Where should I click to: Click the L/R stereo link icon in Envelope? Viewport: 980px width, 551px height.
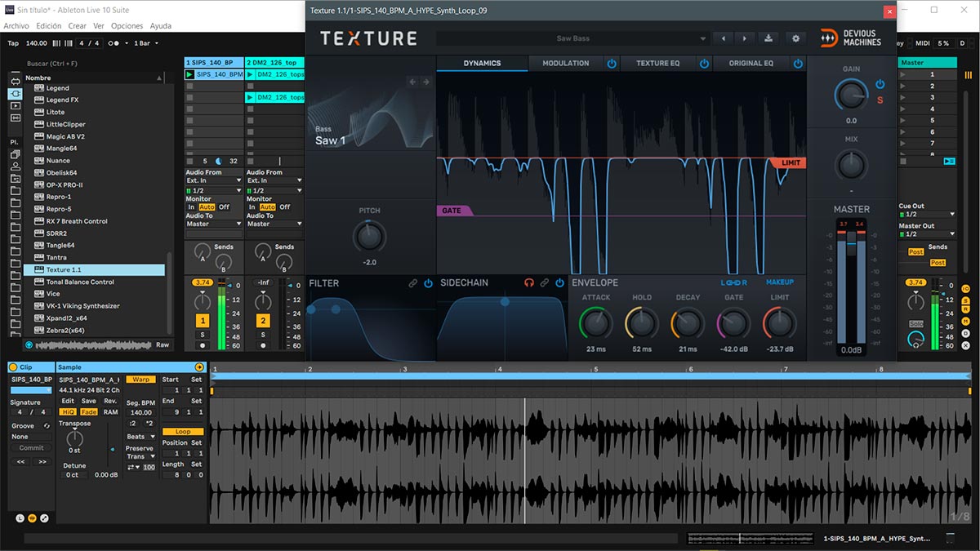734,282
